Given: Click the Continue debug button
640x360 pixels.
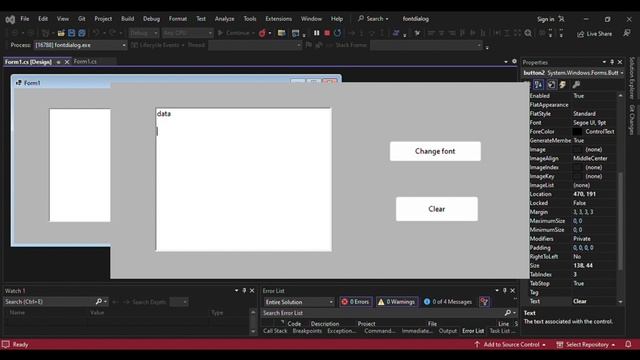Looking at the screenshot, I should [235, 33].
